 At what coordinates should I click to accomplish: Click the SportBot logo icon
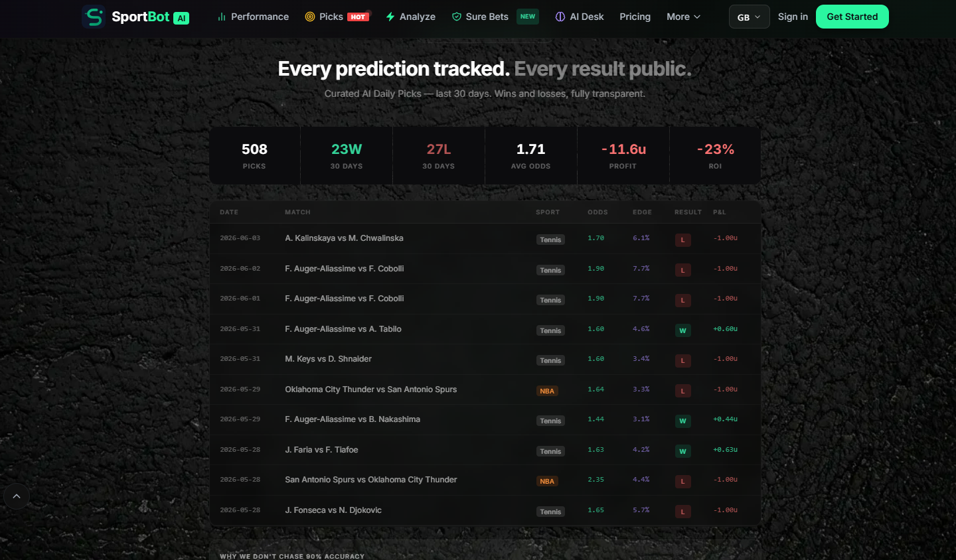(x=94, y=17)
